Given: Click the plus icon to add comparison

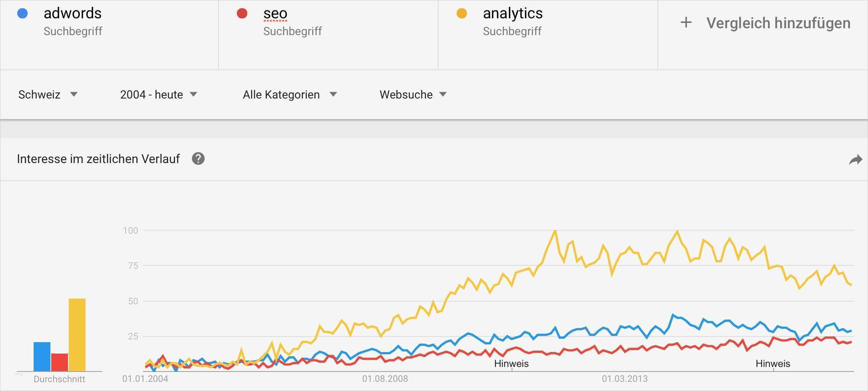Looking at the screenshot, I should click(686, 23).
